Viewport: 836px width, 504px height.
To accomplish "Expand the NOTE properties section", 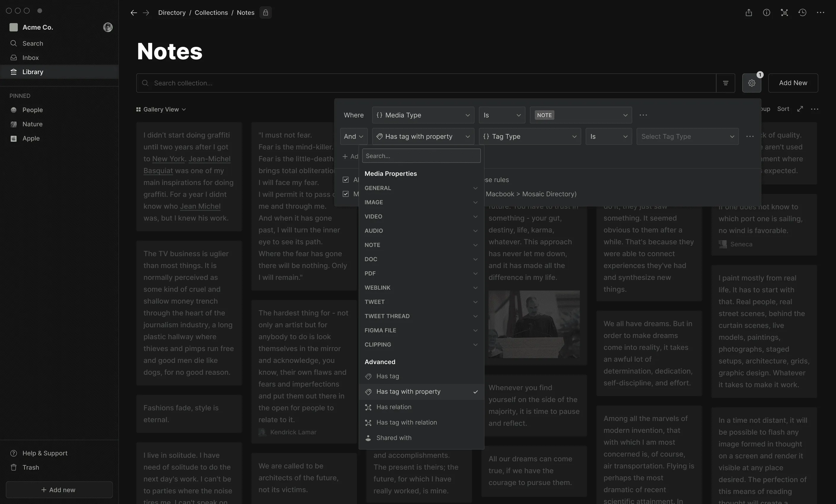I will pos(421,245).
